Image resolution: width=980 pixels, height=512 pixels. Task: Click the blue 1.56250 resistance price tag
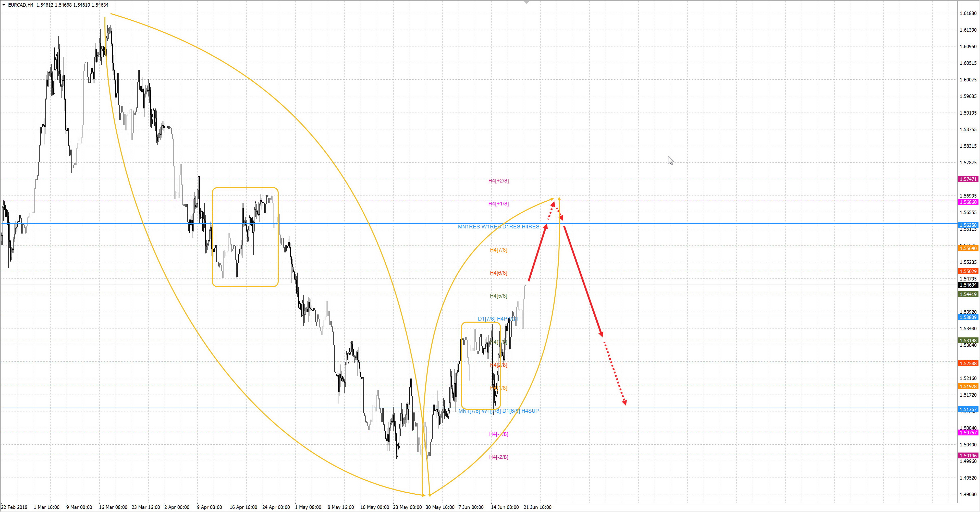coord(968,225)
